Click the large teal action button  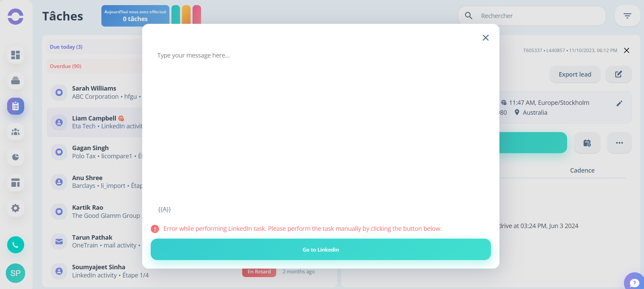click(533, 143)
